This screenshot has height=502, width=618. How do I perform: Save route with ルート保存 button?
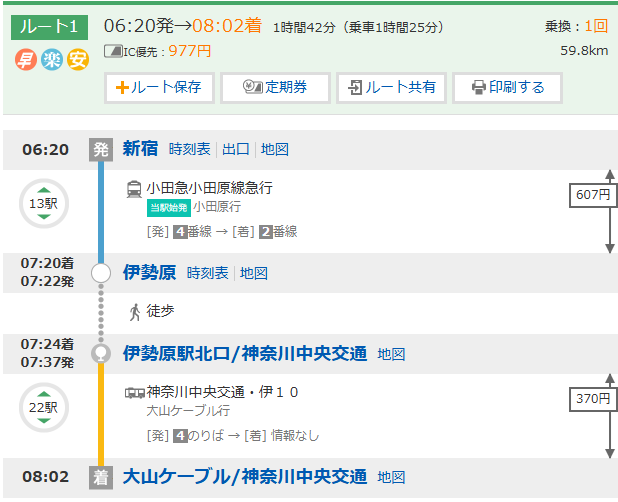(x=160, y=87)
